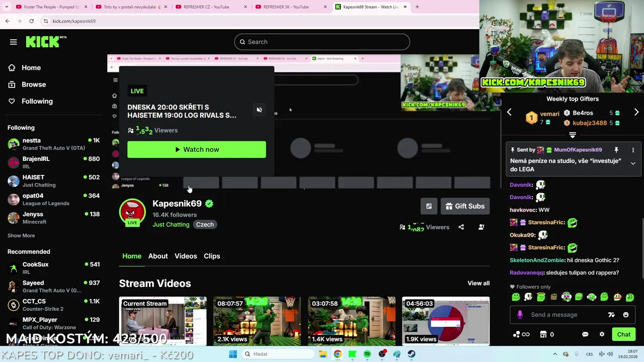Open the 08:07:57 video thumbnail
Viewport: 644px width, 362px height.
coord(257,321)
